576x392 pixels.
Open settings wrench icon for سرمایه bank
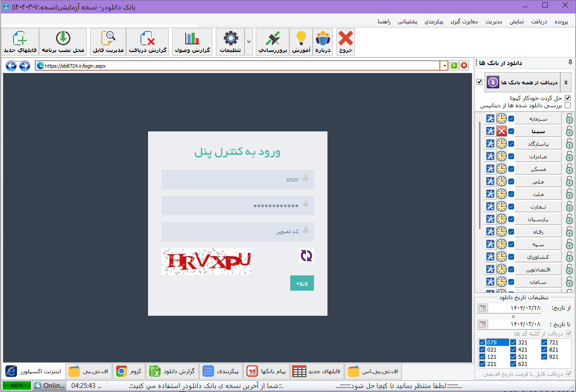490,118
